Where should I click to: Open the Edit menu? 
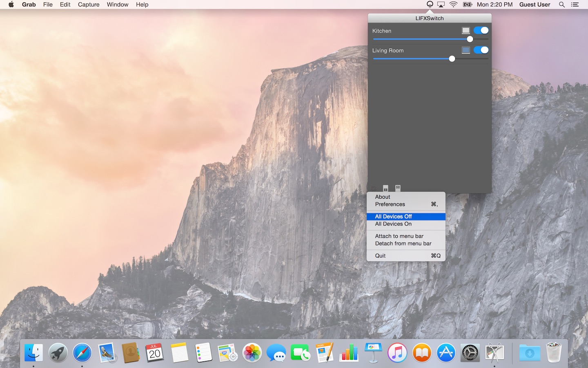tap(65, 4)
